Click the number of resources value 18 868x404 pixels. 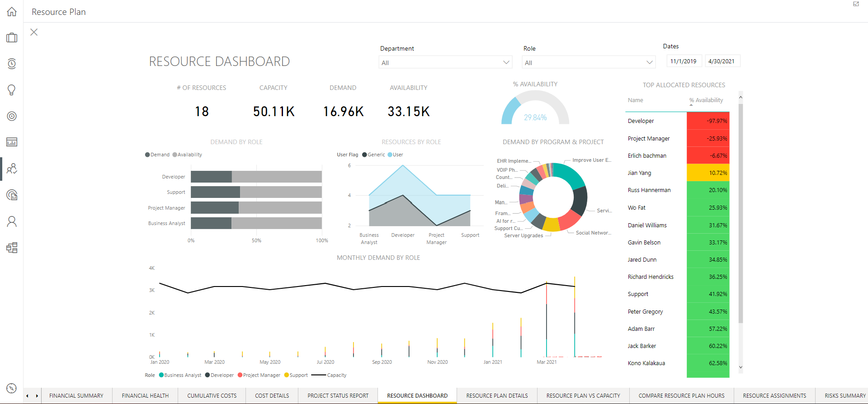tap(202, 111)
